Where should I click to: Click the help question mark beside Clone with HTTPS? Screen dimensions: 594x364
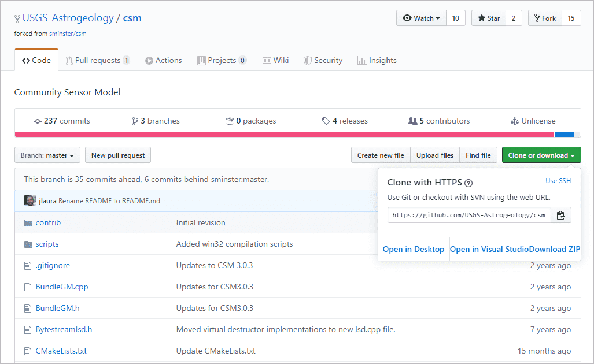coord(468,183)
